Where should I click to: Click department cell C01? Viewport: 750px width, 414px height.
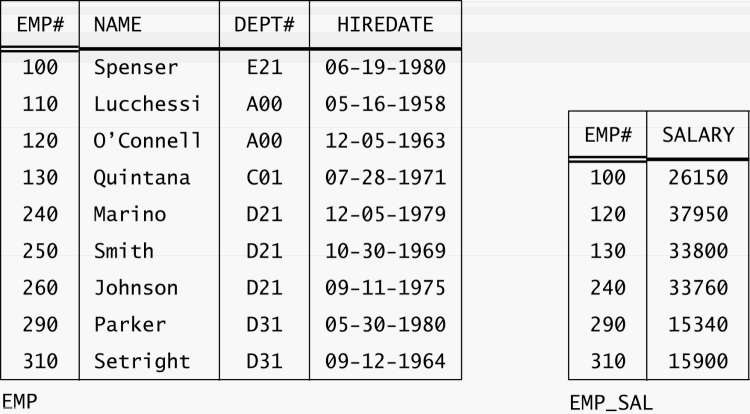pos(264,177)
